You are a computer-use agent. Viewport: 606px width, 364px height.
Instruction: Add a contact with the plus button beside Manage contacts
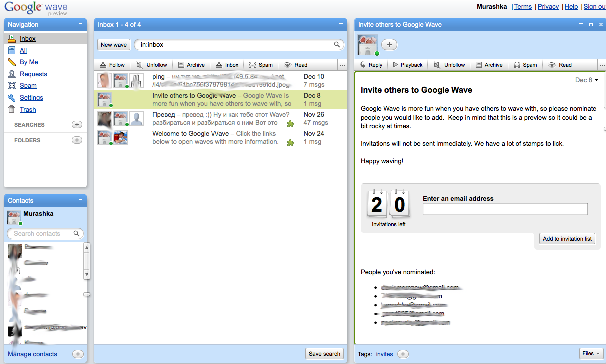[x=78, y=354]
